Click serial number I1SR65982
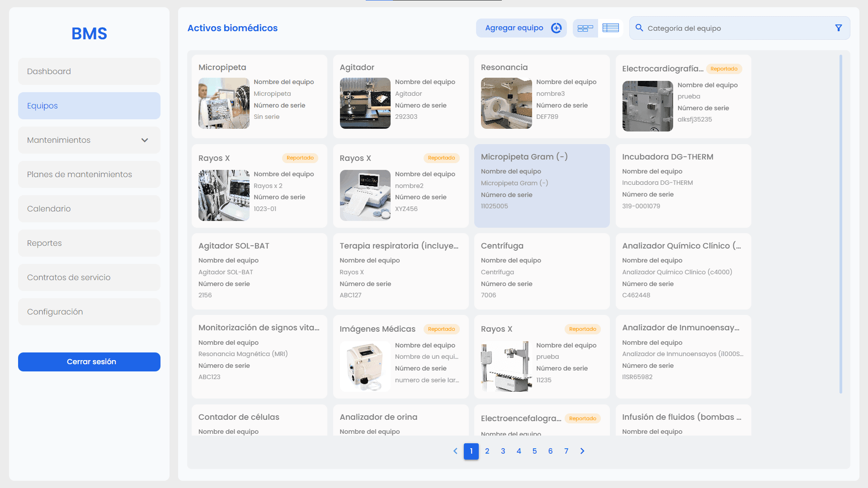Screen dimensions: 868x488 click(x=637, y=377)
